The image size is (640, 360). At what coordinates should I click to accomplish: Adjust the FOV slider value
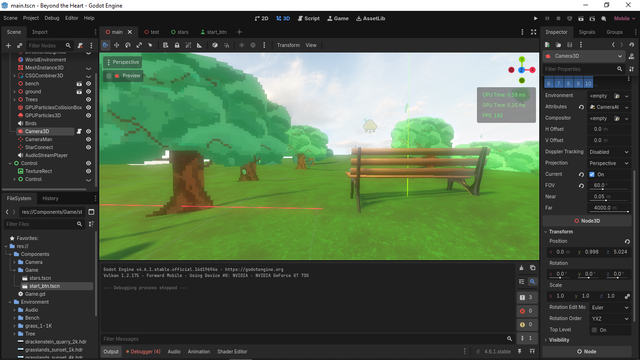point(609,186)
